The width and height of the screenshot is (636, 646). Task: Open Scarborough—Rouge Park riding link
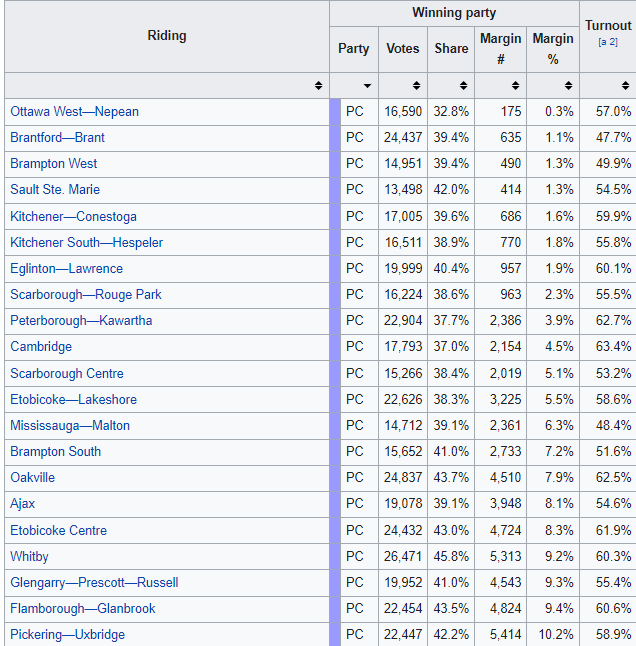coord(86,295)
